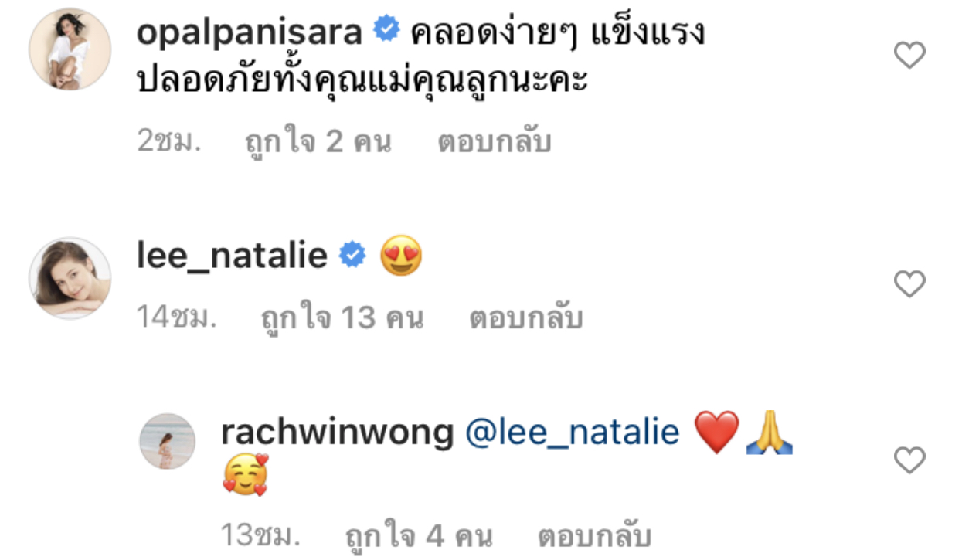Reply to lee_natalie's comment (ตอบกลับ)
The height and width of the screenshot is (560, 979).
(x=525, y=318)
